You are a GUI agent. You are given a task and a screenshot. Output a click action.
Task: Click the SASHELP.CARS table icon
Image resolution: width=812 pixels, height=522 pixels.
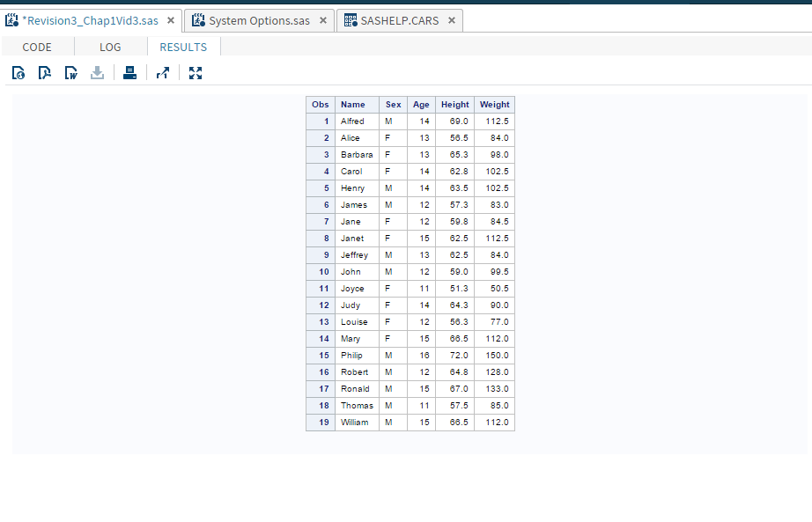(351, 20)
